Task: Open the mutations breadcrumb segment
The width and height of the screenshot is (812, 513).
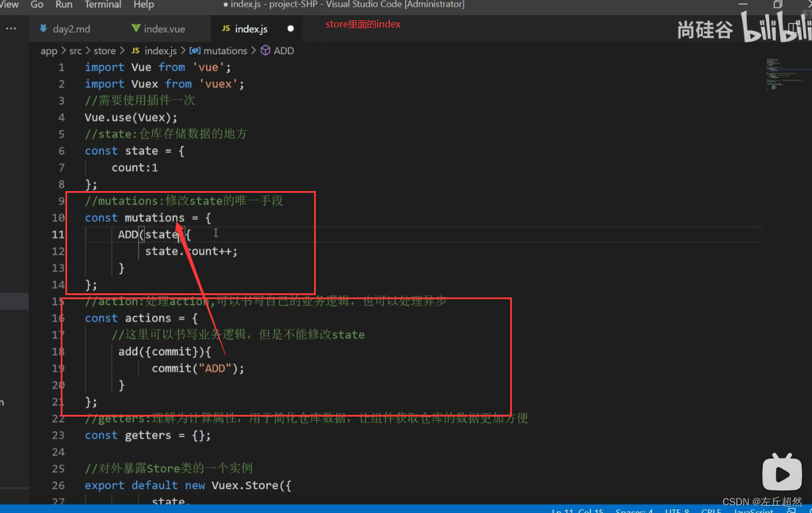Action: 225,51
